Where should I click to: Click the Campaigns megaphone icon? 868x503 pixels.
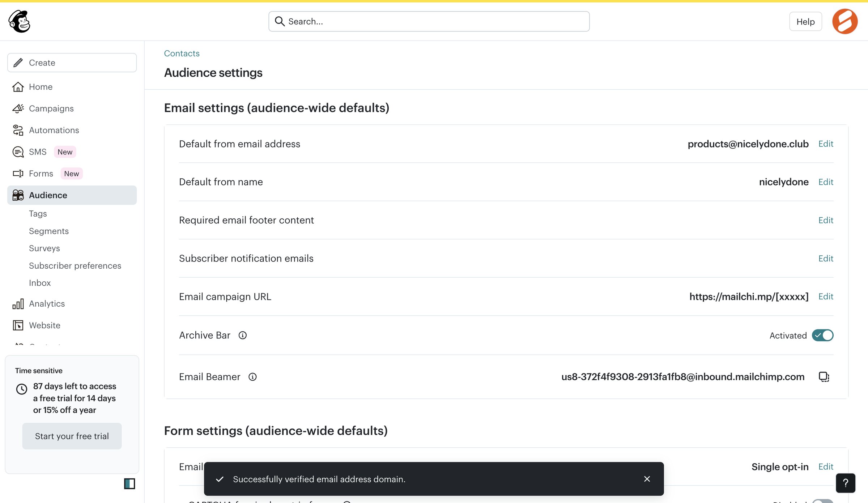coord(18,108)
